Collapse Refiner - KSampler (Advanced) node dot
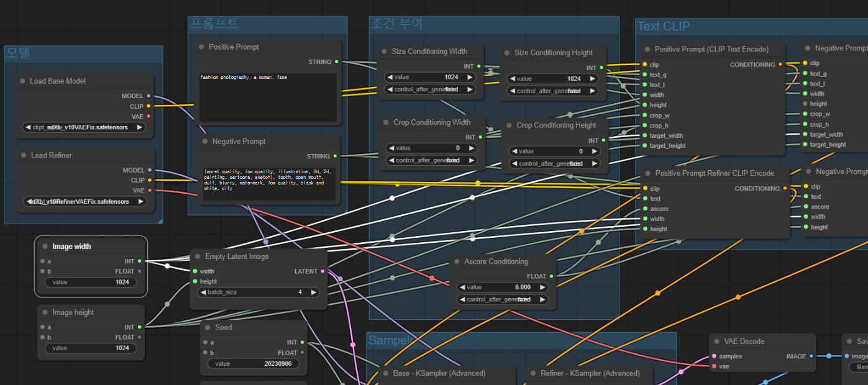Image resolution: width=868 pixels, height=385 pixels. pyautogui.click(x=534, y=373)
